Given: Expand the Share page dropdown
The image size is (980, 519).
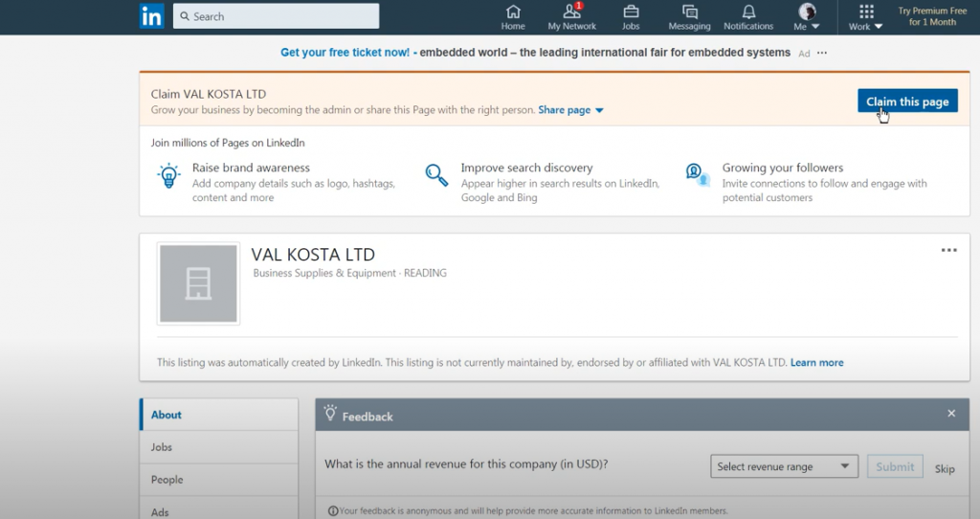Looking at the screenshot, I should (x=570, y=110).
